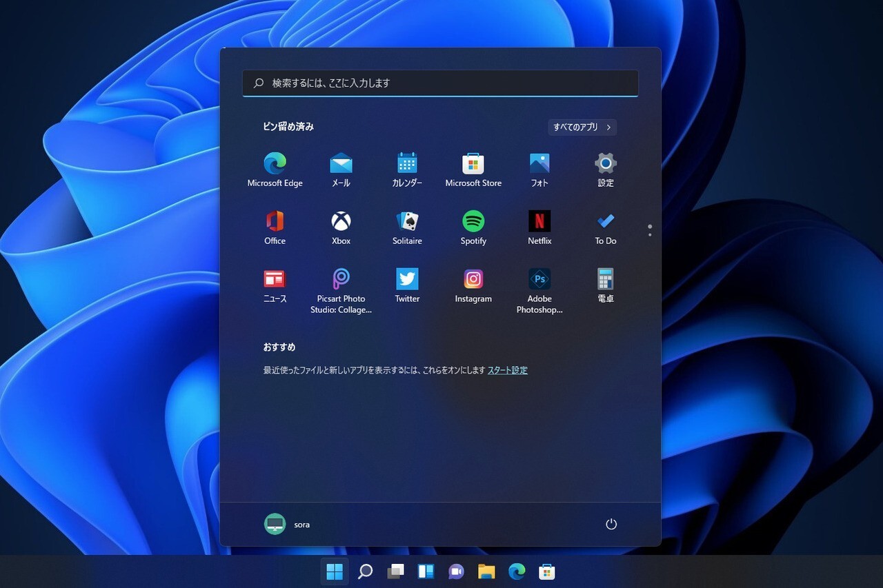Viewport: 883px width, 588px height.
Task: Launch Spotify
Action: click(x=473, y=227)
